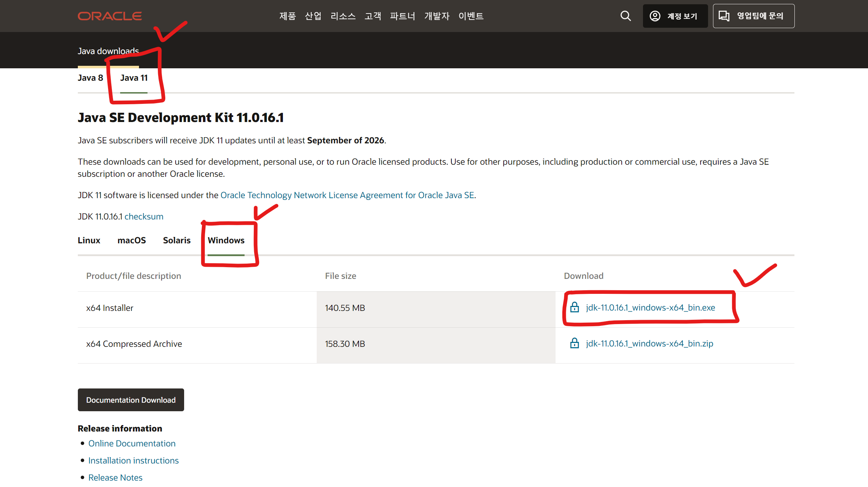
Task: Open Installation instructions link
Action: [x=133, y=461]
